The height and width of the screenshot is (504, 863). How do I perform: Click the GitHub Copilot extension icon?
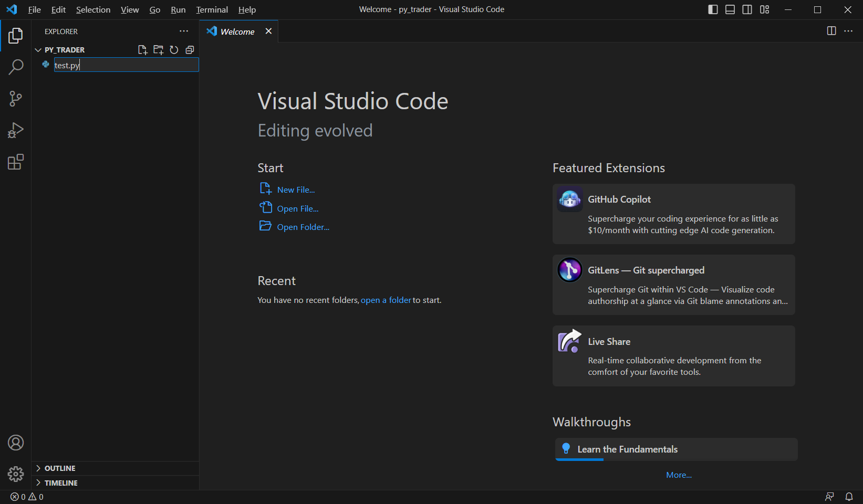pyautogui.click(x=570, y=199)
